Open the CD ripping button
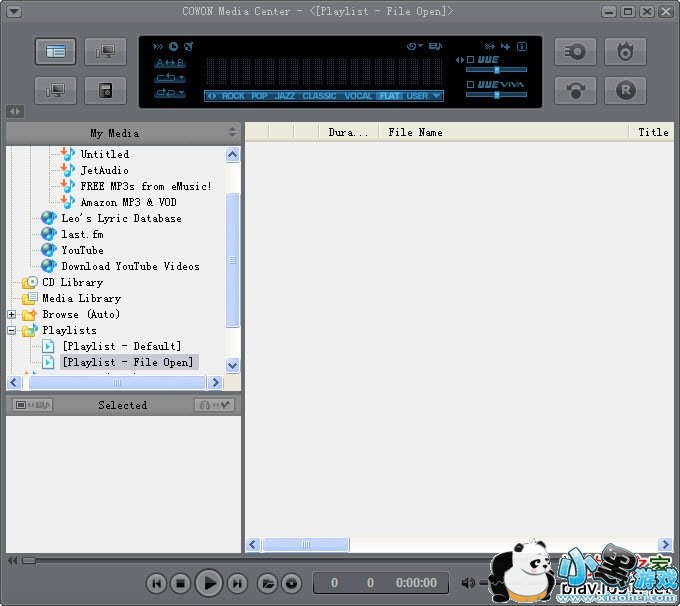The width and height of the screenshot is (680, 606). (x=575, y=52)
